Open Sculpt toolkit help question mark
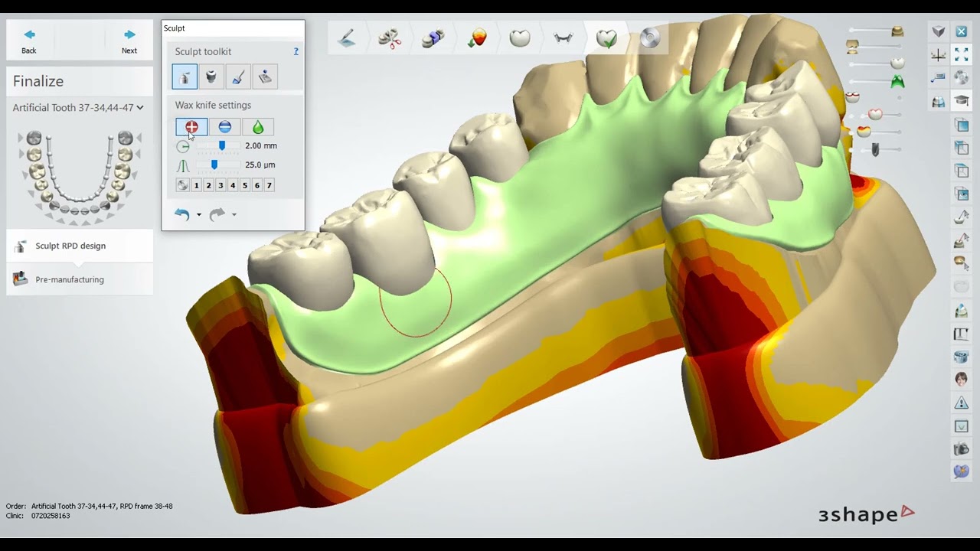 (296, 51)
